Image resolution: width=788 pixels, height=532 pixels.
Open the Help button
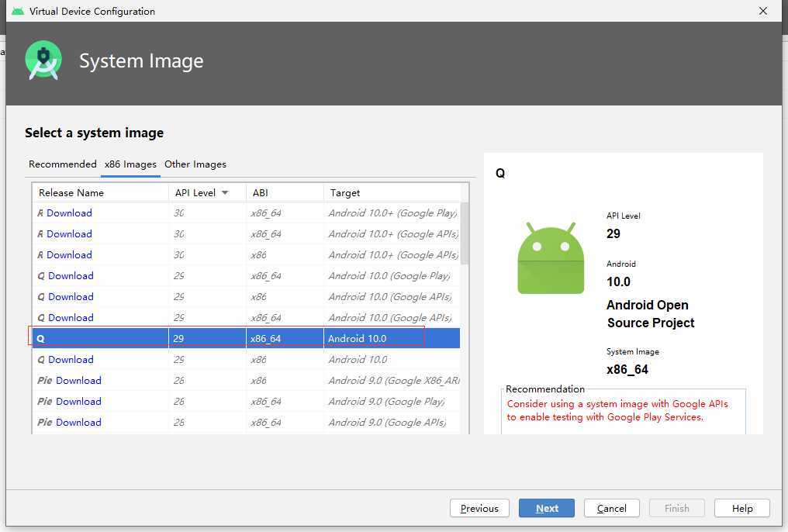point(742,508)
